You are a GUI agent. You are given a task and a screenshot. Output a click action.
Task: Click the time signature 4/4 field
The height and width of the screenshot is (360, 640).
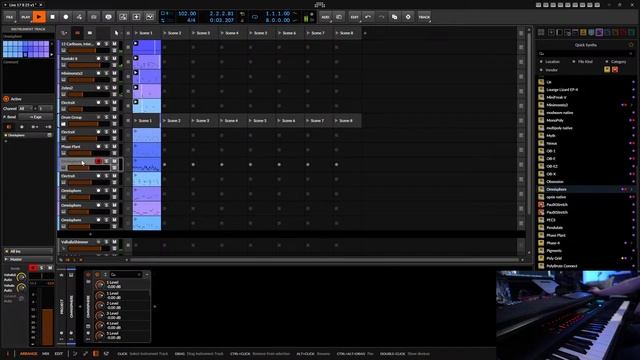(x=191, y=20)
